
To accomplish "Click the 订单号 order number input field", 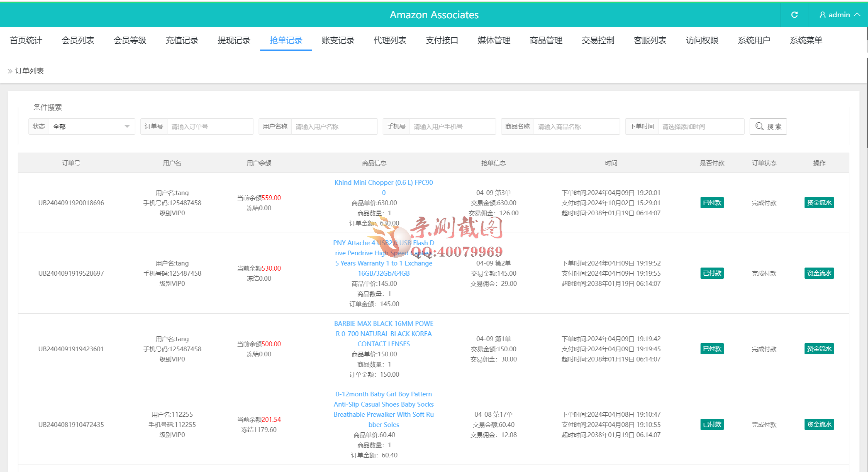I will click(x=210, y=126).
